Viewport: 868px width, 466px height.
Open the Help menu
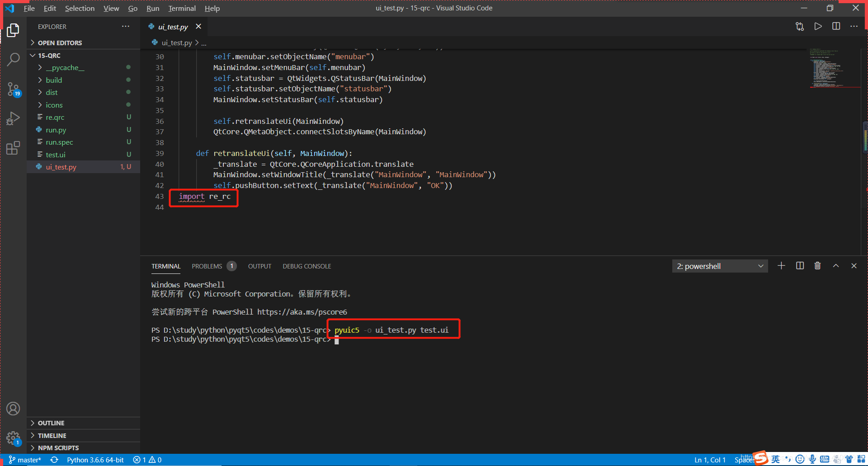(x=212, y=8)
